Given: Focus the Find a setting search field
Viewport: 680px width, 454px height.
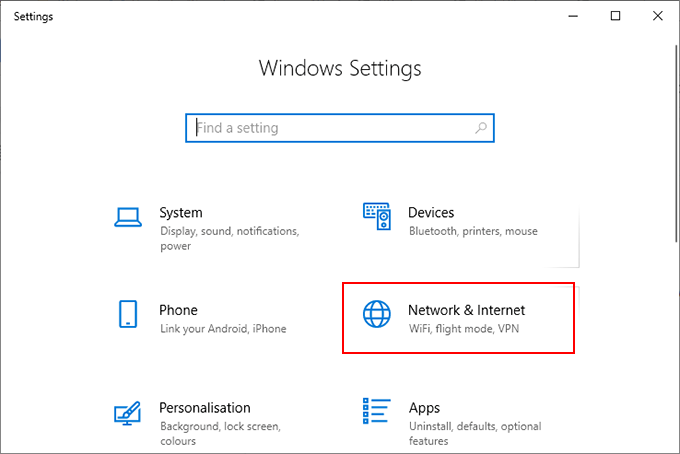Looking at the screenshot, I should (330, 128).
